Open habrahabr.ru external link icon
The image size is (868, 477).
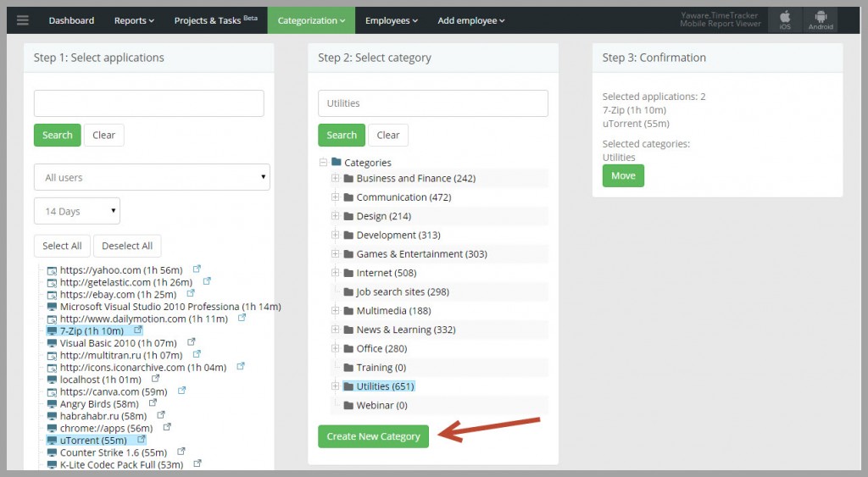[160, 415]
